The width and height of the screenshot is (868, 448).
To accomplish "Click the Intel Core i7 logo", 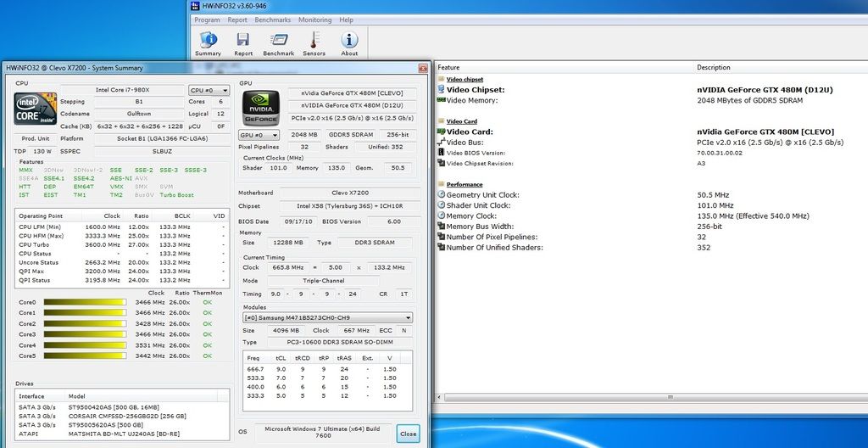I will [x=36, y=109].
